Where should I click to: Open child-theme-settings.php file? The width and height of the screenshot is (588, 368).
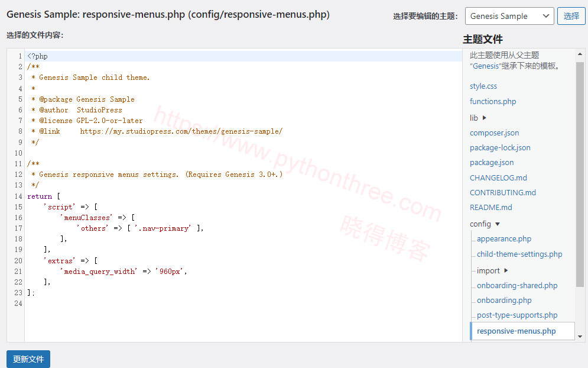tap(519, 254)
